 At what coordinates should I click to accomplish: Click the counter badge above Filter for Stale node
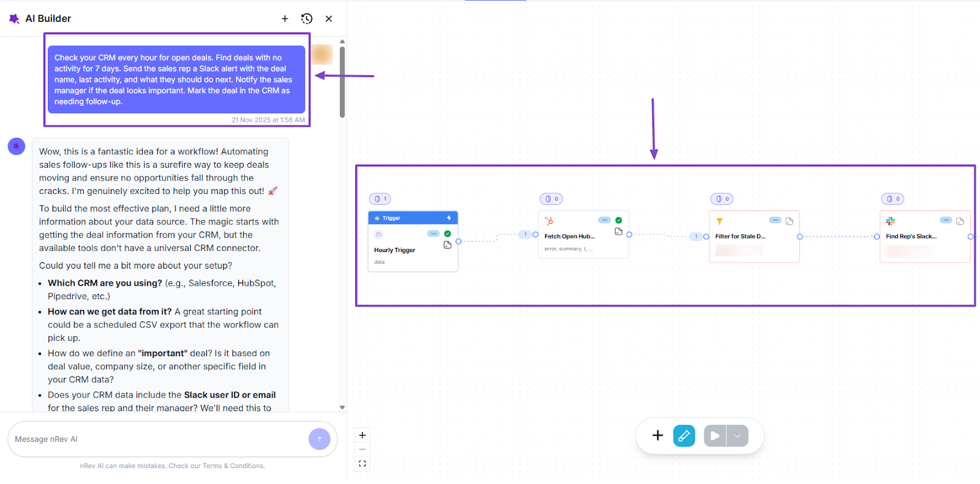(722, 199)
